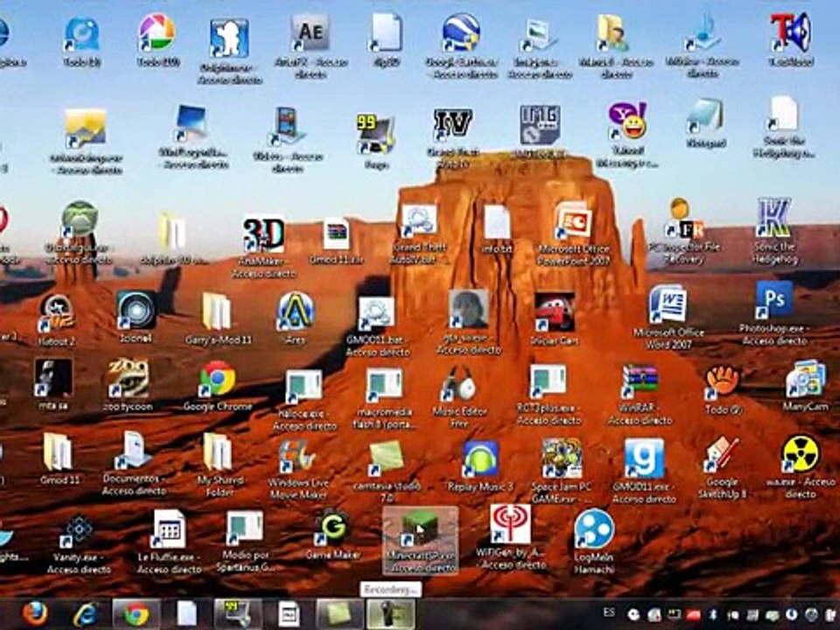Click the ES language indicator

[x=609, y=612]
